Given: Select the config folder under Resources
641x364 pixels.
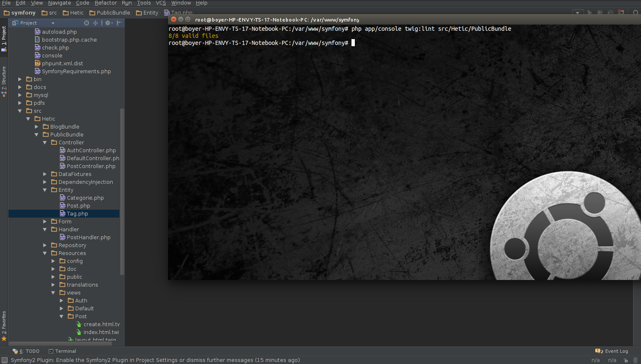Looking at the screenshot, I should click(x=71, y=261).
